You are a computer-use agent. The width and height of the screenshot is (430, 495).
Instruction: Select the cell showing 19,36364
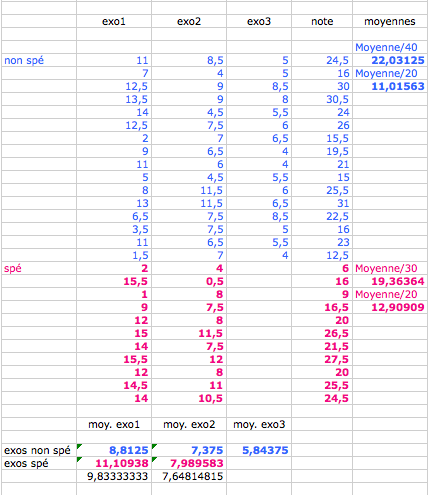tap(390, 281)
